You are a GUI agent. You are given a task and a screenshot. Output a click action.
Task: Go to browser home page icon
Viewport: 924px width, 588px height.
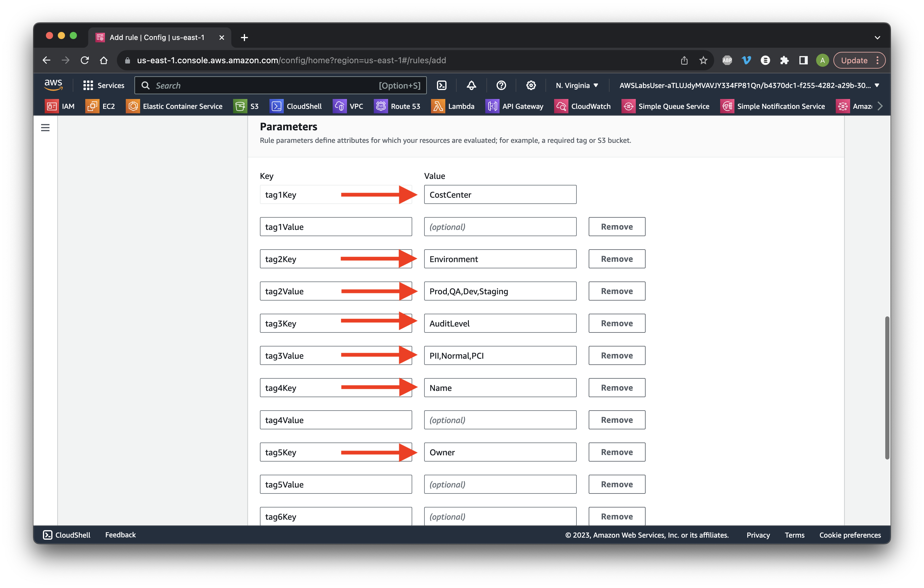coord(104,60)
